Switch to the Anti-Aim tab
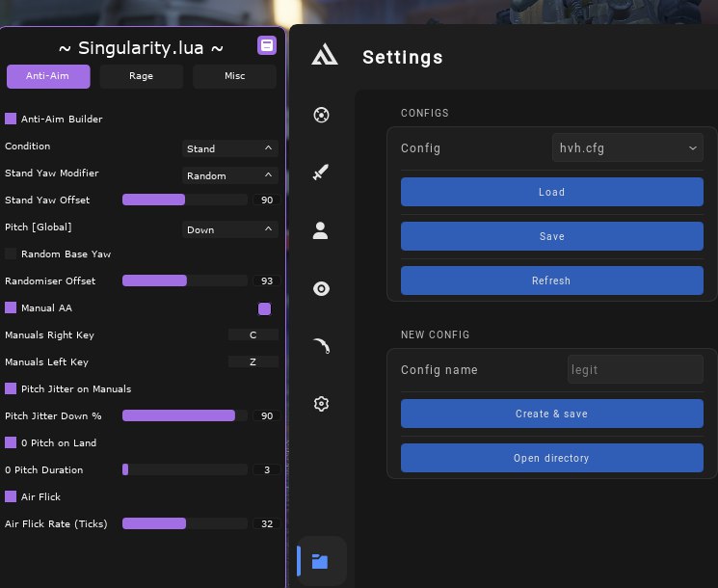The height and width of the screenshot is (588, 718). [x=48, y=76]
